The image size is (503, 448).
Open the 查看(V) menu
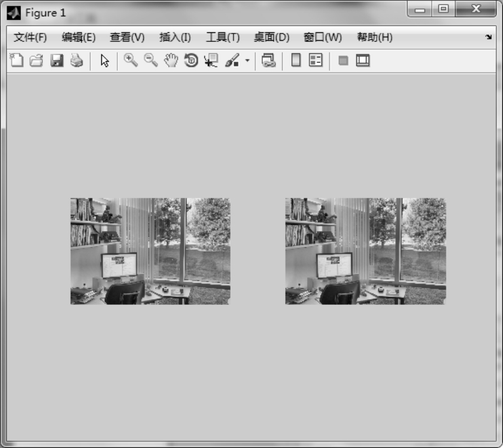(x=127, y=37)
